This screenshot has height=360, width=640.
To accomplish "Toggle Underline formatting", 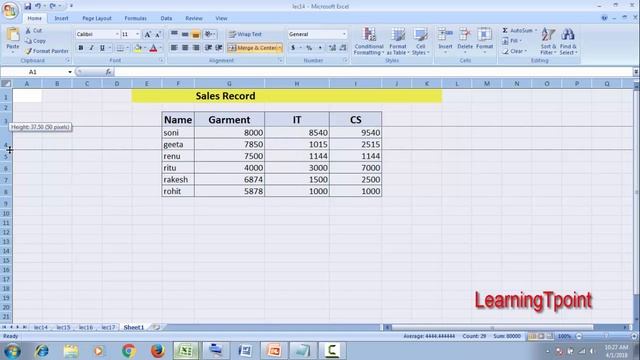I will coord(102,48).
